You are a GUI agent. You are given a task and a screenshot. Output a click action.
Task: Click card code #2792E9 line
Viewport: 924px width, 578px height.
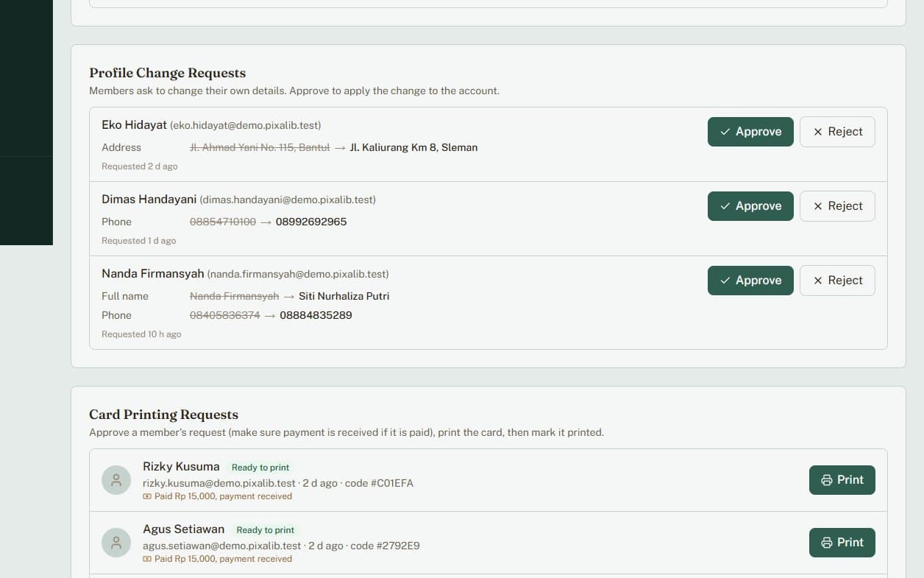[x=281, y=546]
